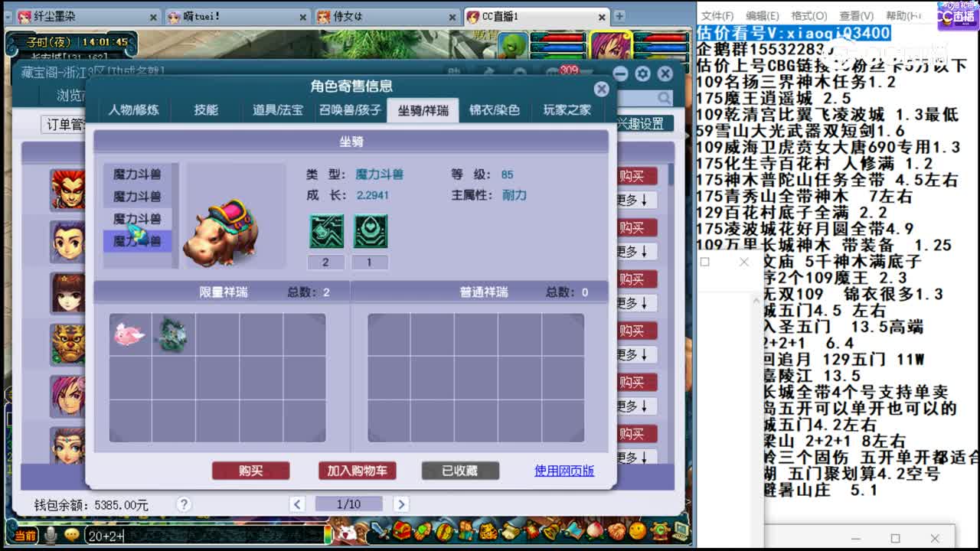Switch to 玩家之家 tab

pos(567,110)
